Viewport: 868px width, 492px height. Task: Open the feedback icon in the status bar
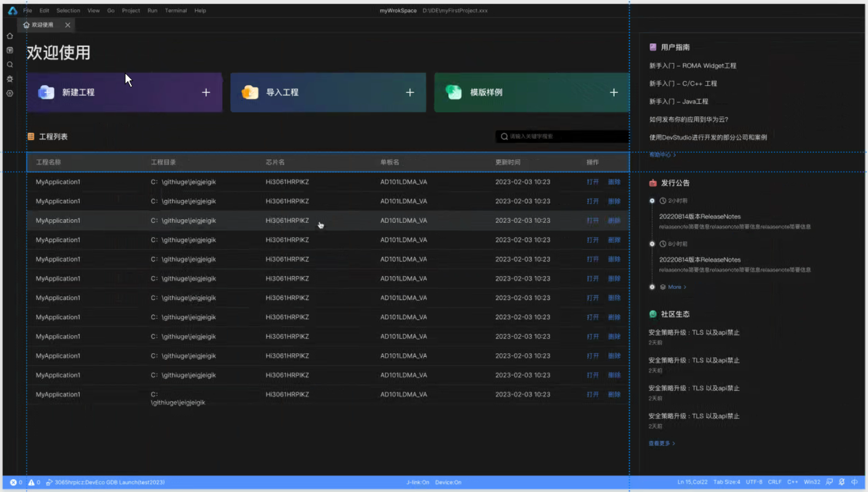coord(830,482)
